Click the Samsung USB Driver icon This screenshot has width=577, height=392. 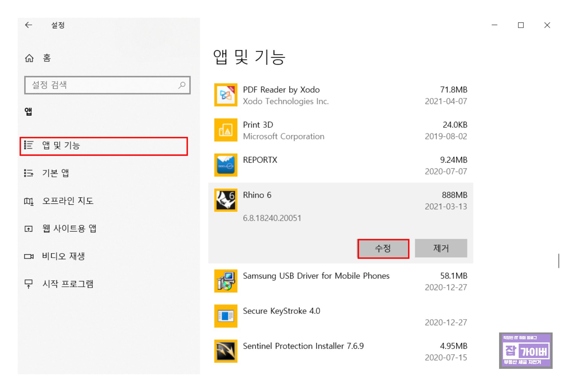click(226, 281)
